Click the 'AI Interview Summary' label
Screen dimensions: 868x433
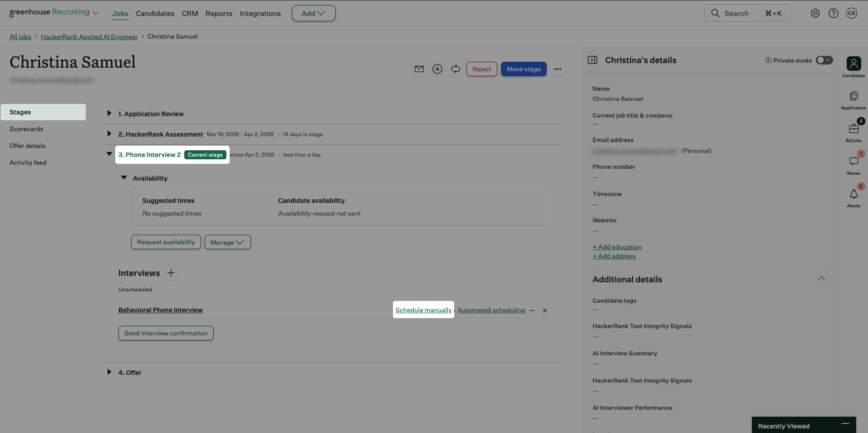tap(625, 353)
